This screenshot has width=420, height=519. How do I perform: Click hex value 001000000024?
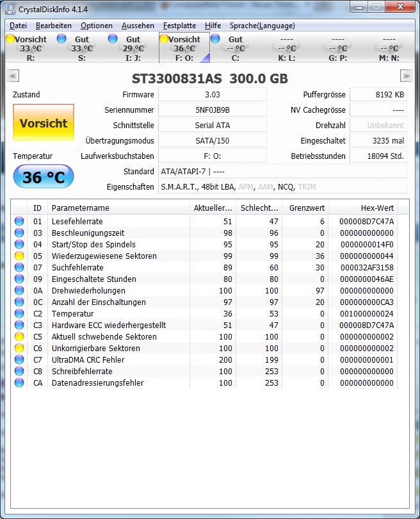(x=367, y=313)
